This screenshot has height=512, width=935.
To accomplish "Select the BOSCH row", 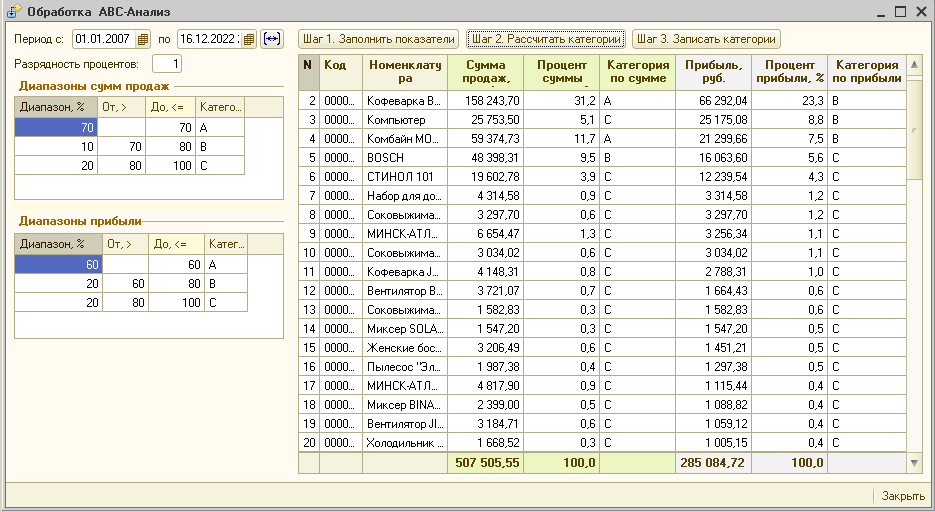I will pos(602,158).
